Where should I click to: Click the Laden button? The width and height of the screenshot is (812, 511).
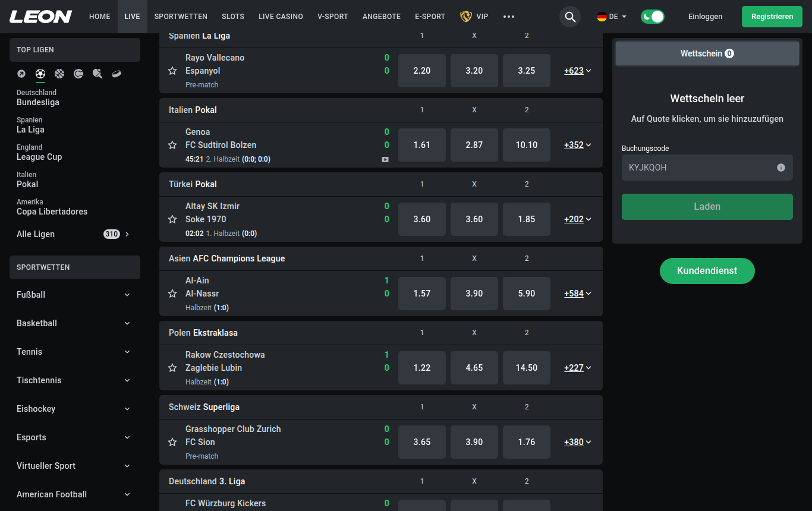707,207
